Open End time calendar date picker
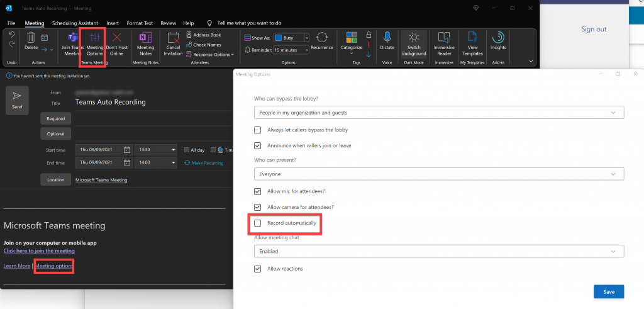644x309 pixels. click(127, 163)
